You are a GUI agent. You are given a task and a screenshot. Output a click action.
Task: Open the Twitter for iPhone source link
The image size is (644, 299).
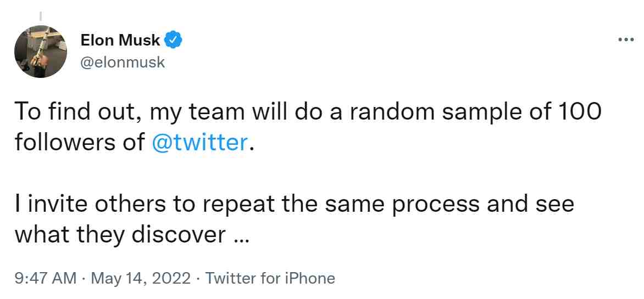pos(270,279)
